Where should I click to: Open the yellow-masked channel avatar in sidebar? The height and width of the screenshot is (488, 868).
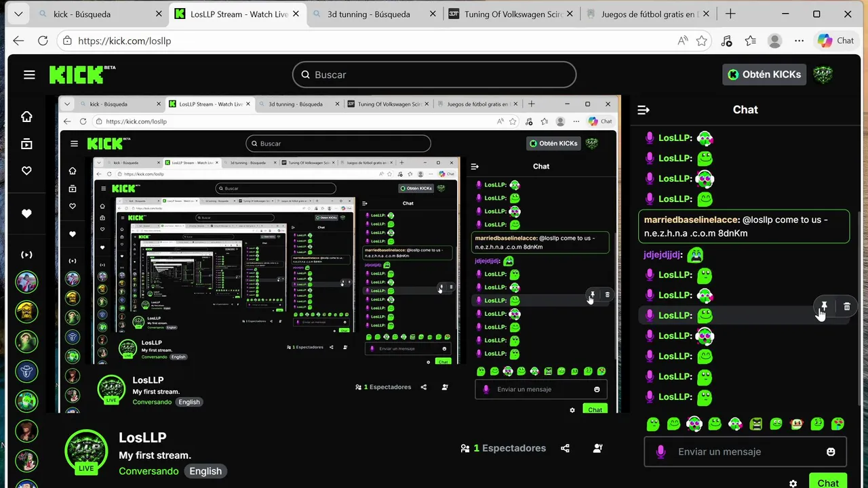click(26, 312)
